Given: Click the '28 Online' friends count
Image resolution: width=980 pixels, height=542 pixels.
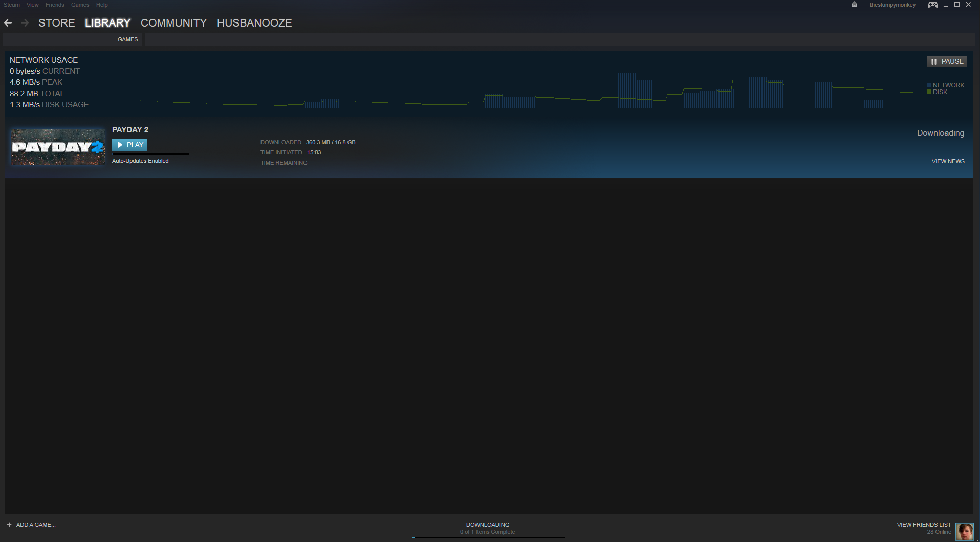Looking at the screenshot, I should coord(939,532).
